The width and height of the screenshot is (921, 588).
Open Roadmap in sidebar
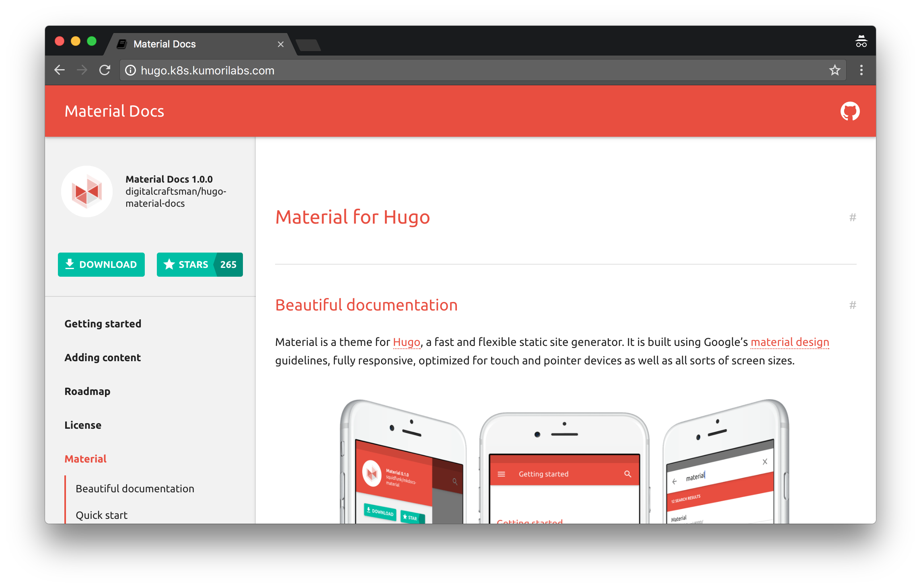coord(87,391)
